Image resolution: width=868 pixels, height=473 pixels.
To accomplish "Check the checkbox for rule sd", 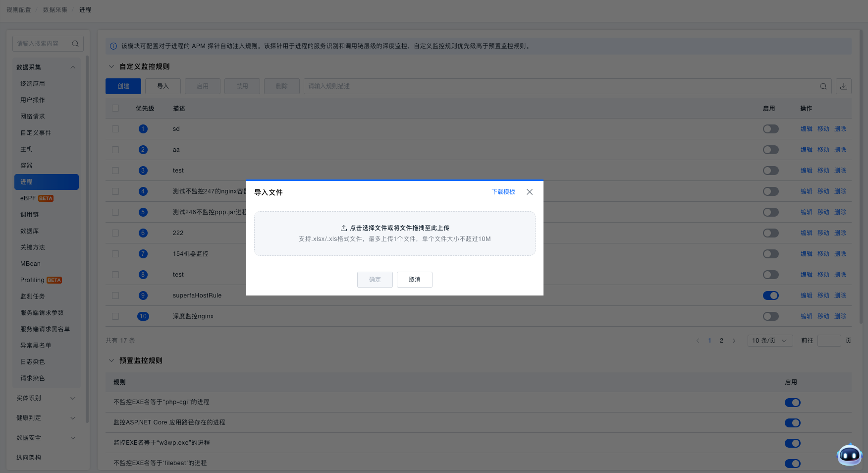I will (115, 129).
